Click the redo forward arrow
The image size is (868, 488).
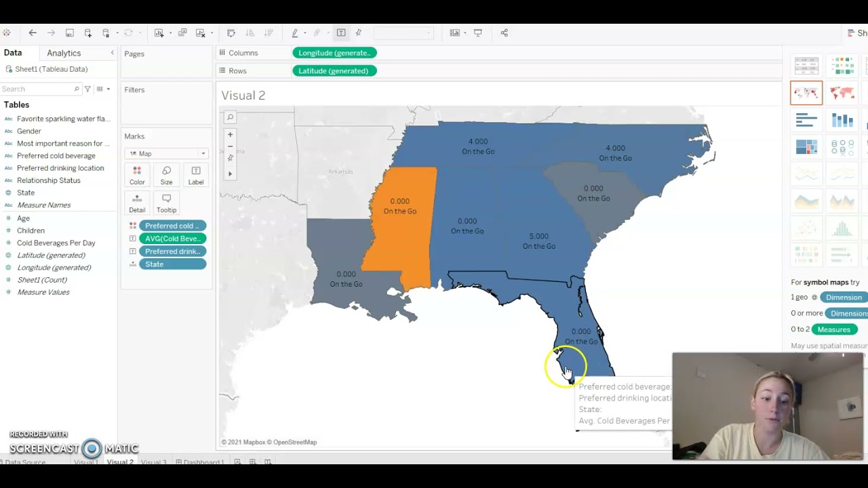pos(51,33)
